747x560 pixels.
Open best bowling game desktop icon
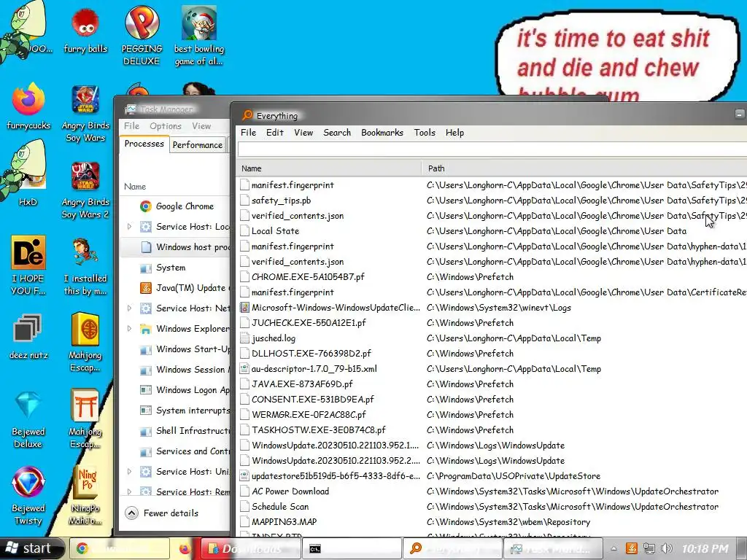coord(198,36)
